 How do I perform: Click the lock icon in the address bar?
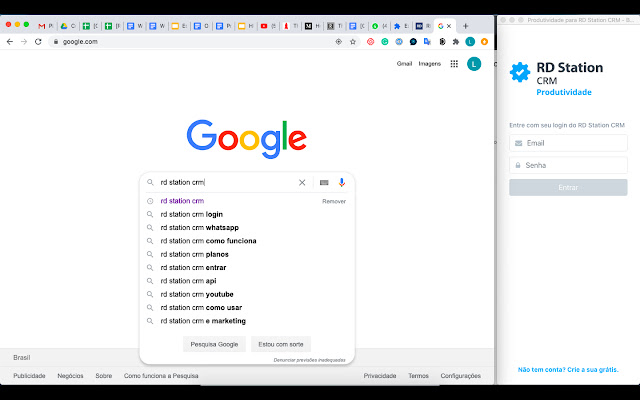[x=56, y=42]
